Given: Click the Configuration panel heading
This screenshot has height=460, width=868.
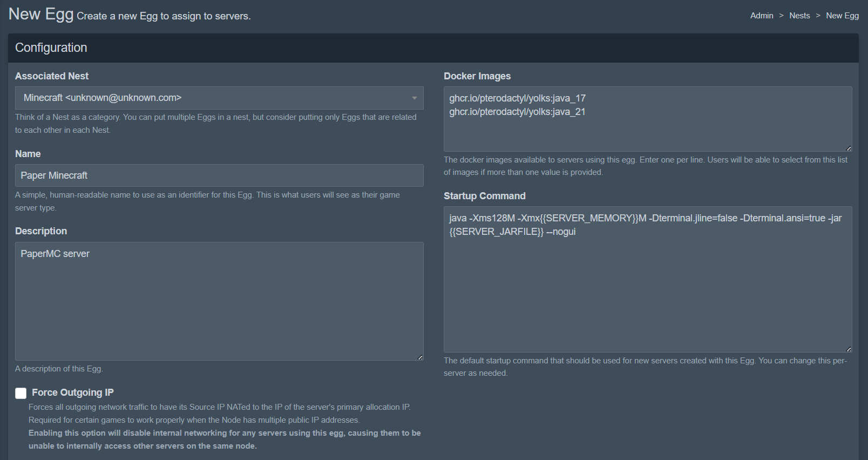Looking at the screenshot, I should pyautogui.click(x=51, y=48).
